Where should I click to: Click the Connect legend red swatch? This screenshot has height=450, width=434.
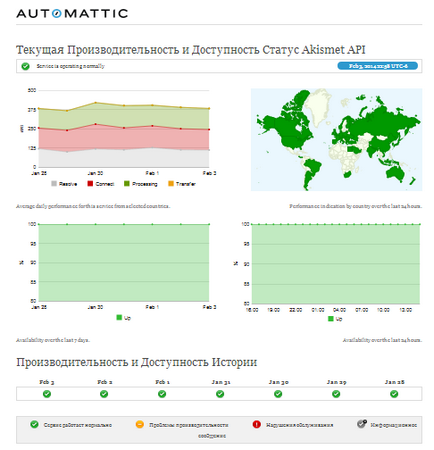tap(90, 184)
